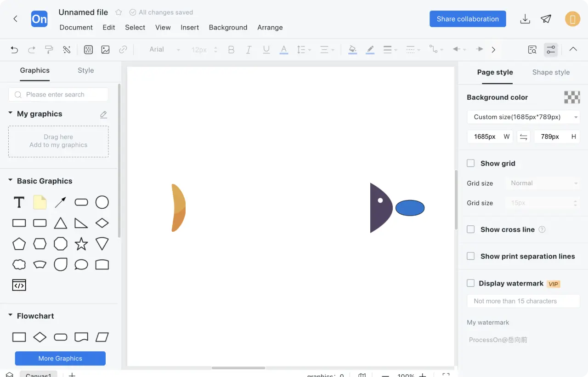Enable the Show grid checkbox
The image size is (588, 377).
pyautogui.click(x=471, y=163)
